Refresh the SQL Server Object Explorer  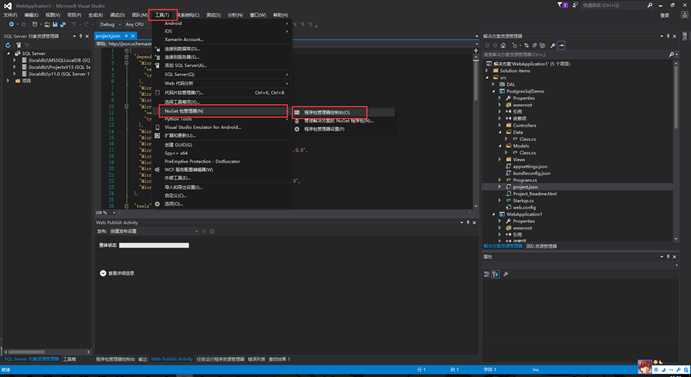click(x=8, y=45)
